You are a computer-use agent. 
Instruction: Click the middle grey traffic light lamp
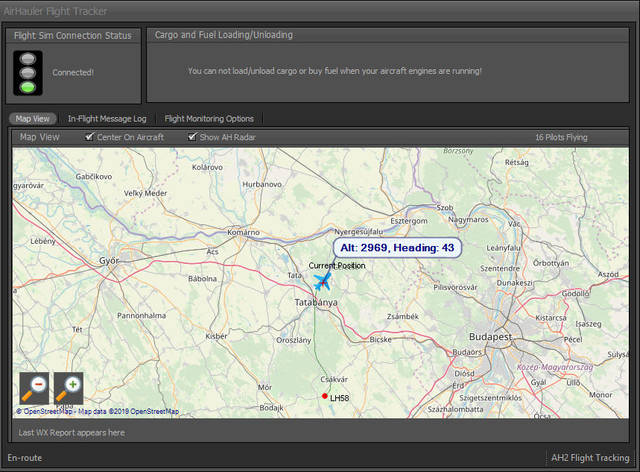point(28,73)
